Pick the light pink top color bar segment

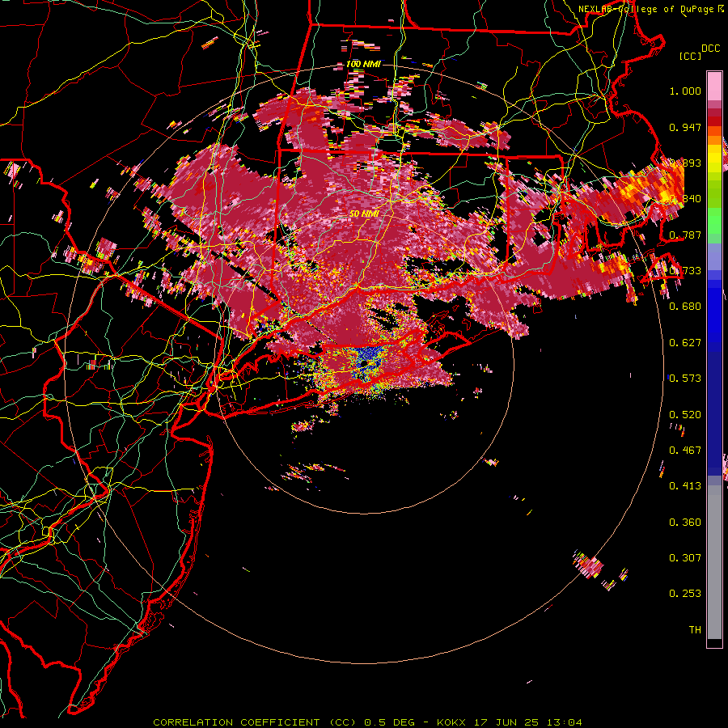coord(714,87)
